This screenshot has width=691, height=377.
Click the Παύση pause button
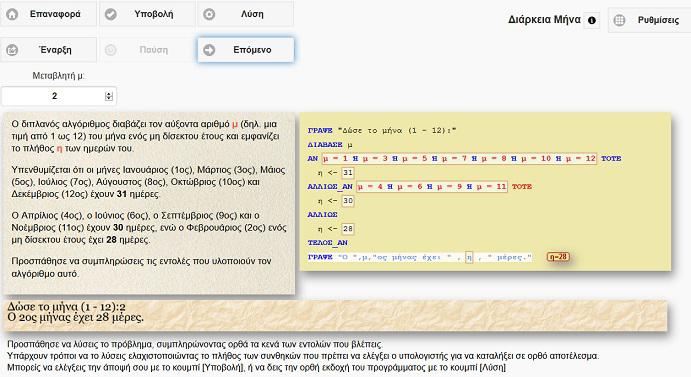coord(147,50)
